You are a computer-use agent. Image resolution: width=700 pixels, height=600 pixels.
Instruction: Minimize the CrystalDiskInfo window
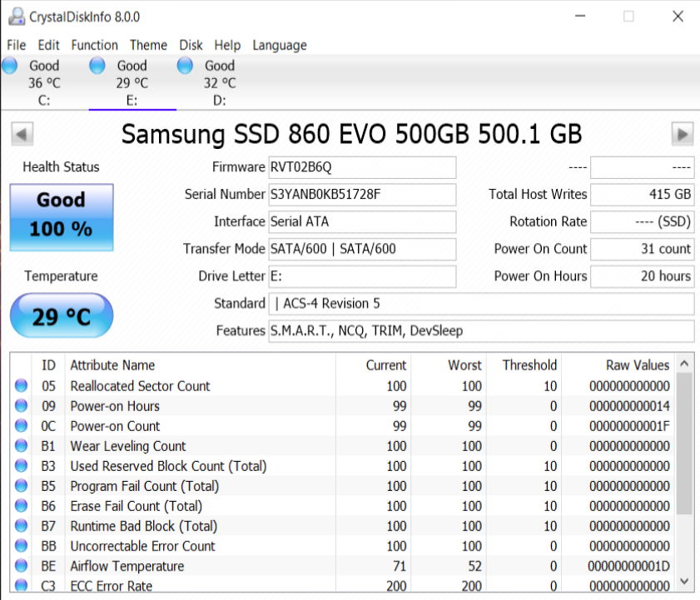pos(580,17)
